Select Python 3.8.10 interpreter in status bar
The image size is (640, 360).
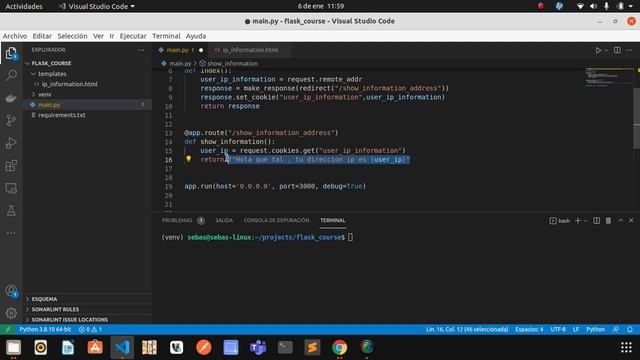[x=45, y=329]
